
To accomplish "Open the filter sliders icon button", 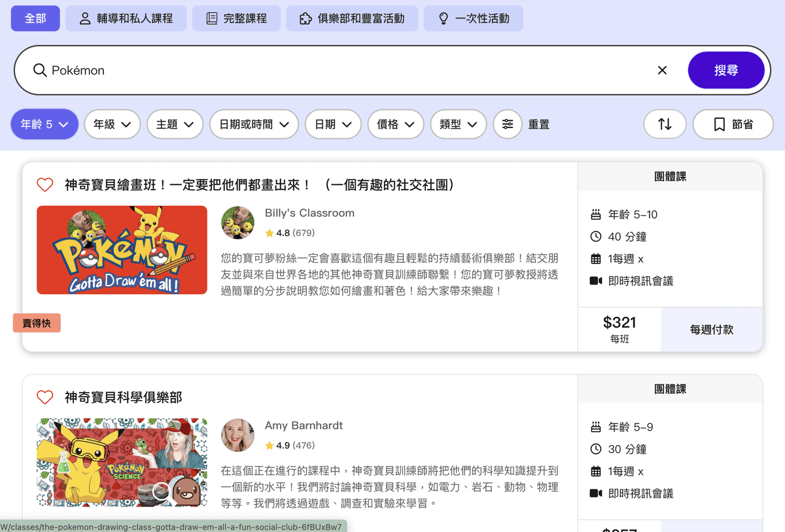I will tap(508, 124).
